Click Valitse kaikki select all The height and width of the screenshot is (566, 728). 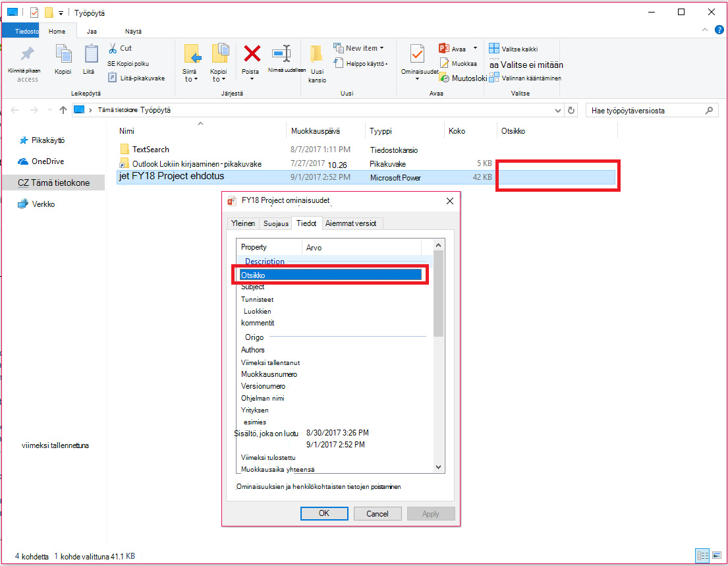(513, 49)
